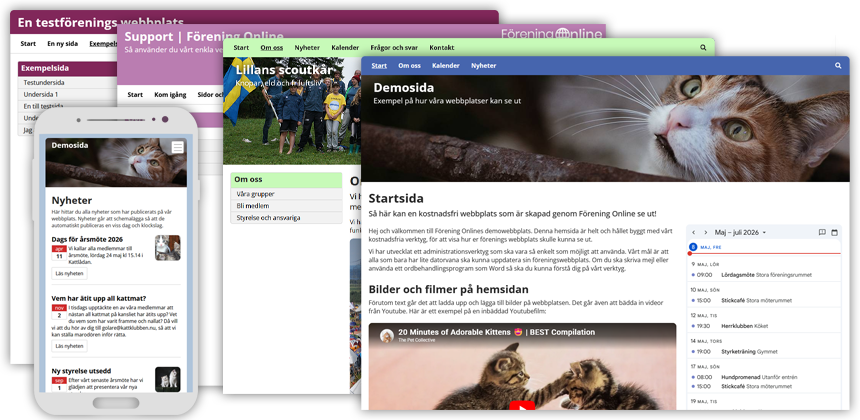The image size is (860, 420).
Task: Click the agenda print icon in calendar header
Action: (x=822, y=232)
